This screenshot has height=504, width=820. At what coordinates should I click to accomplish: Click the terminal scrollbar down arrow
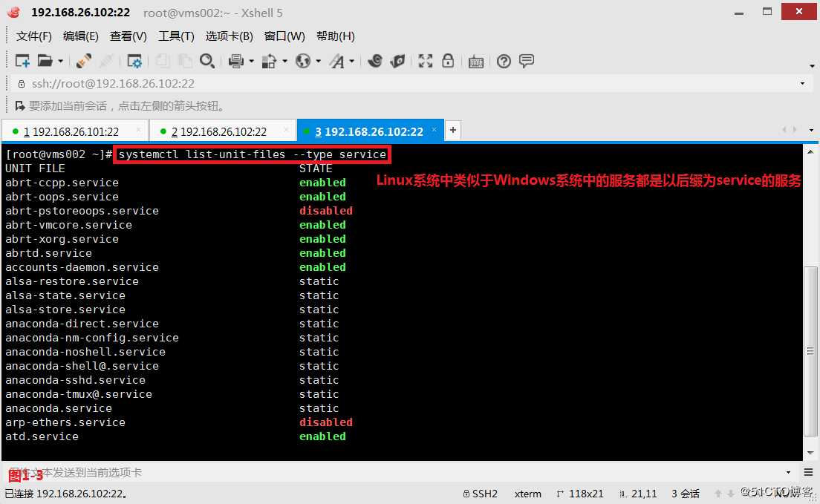click(x=810, y=453)
